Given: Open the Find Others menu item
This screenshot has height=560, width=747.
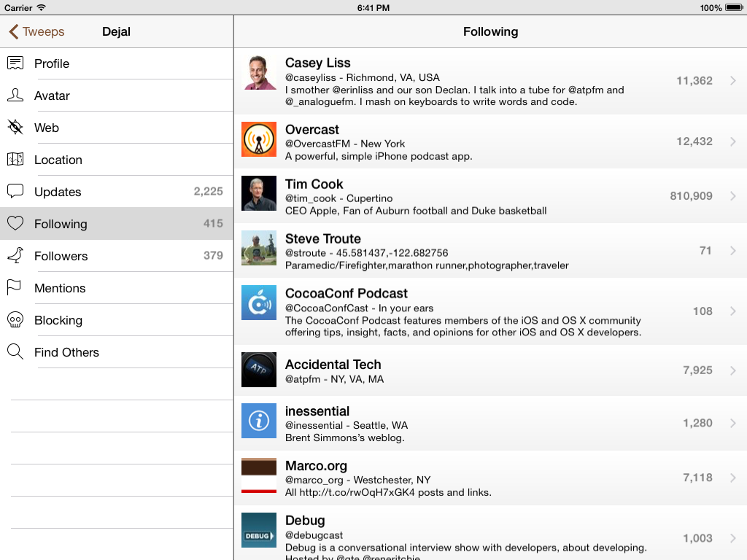Looking at the screenshot, I should pyautogui.click(x=117, y=352).
